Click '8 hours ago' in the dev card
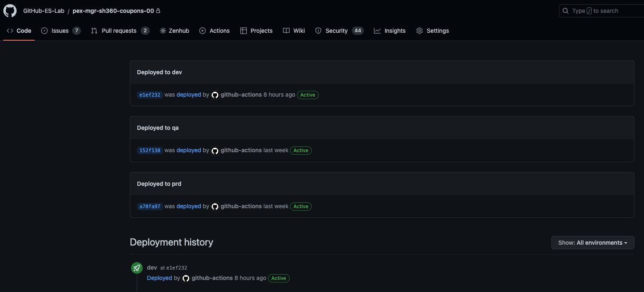 279,95
